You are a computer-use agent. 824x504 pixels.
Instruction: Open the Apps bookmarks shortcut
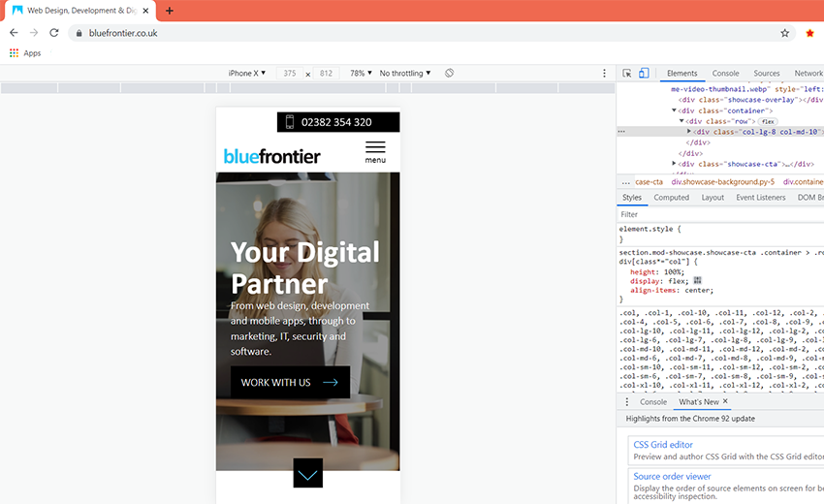(25, 53)
